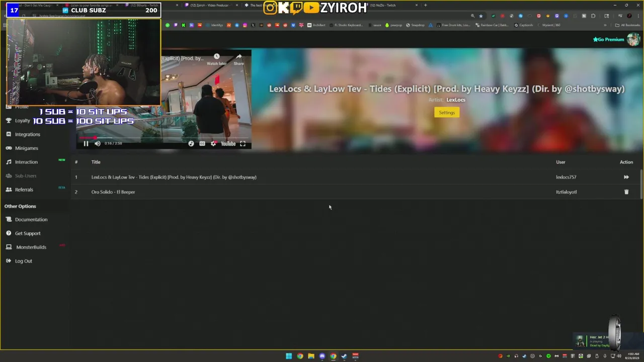Image resolution: width=644 pixels, height=362 pixels.
Task: Toggle closed captions in the video player
Action: pyautogui.click(x=202, y=144)
